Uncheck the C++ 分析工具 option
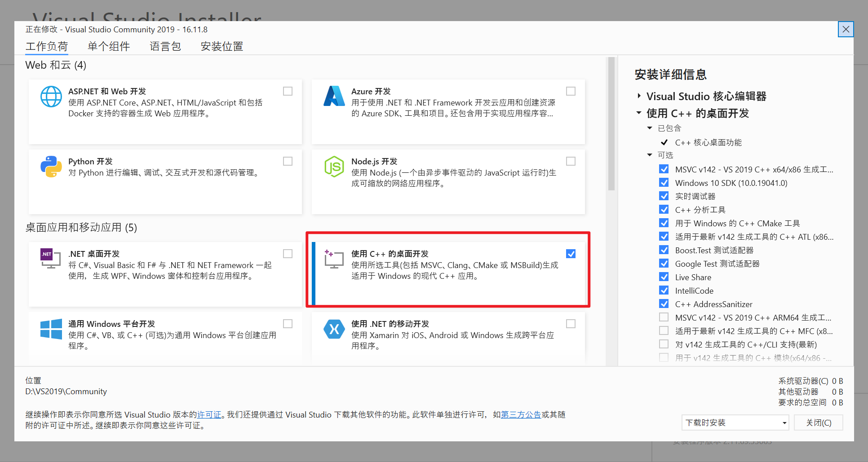The height and width of the screenshot is (462, 868). (x=664, y=210)
